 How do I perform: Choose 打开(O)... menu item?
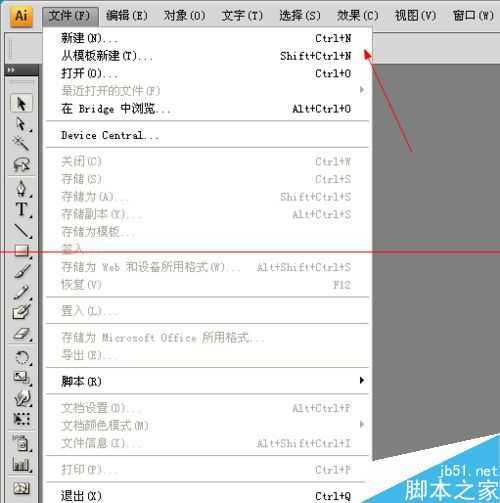[207, 73]
